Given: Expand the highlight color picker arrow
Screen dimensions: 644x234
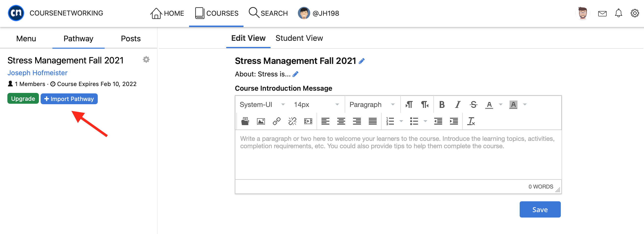Looking at the screenshot, I should click(x=525, y=104).
